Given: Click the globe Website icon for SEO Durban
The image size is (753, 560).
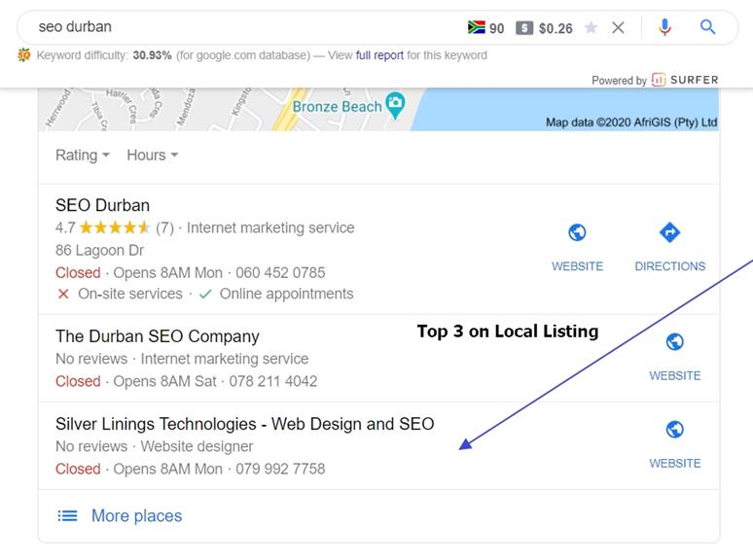Looking at the screenshot, I should (x=577, y=232).
